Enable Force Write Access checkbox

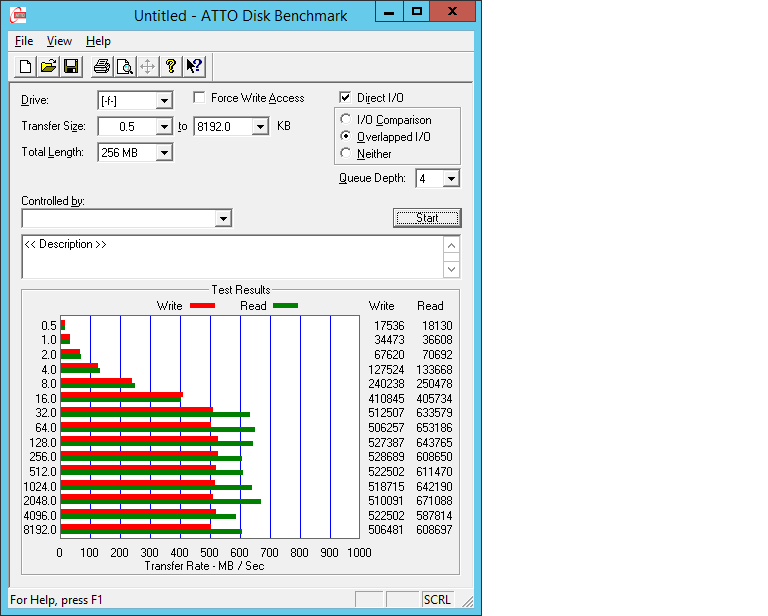click(199, 97)
